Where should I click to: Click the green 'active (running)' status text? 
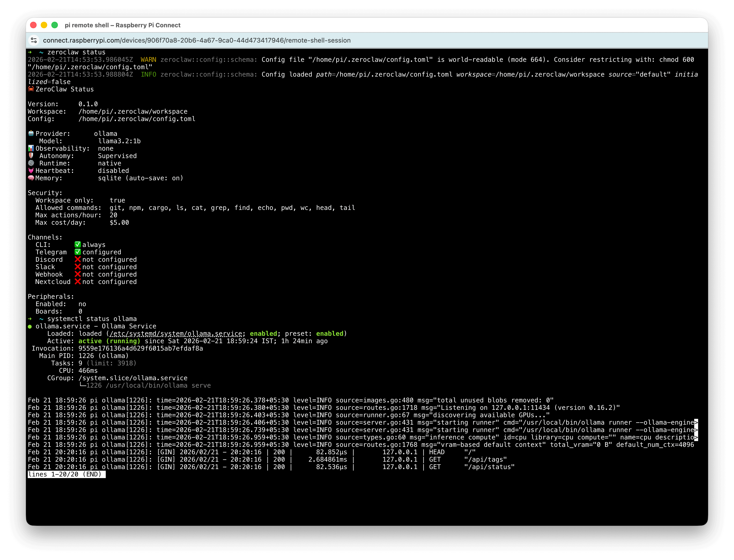coord(109,341)
